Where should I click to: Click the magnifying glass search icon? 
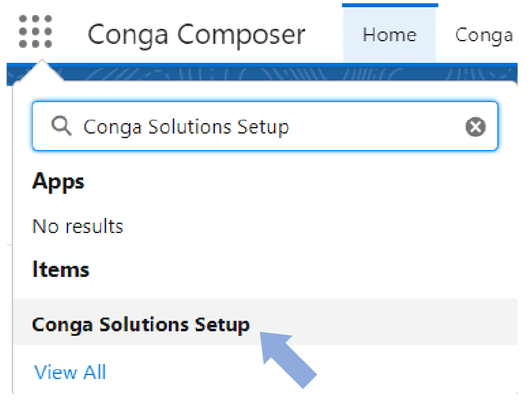(62, 126)
